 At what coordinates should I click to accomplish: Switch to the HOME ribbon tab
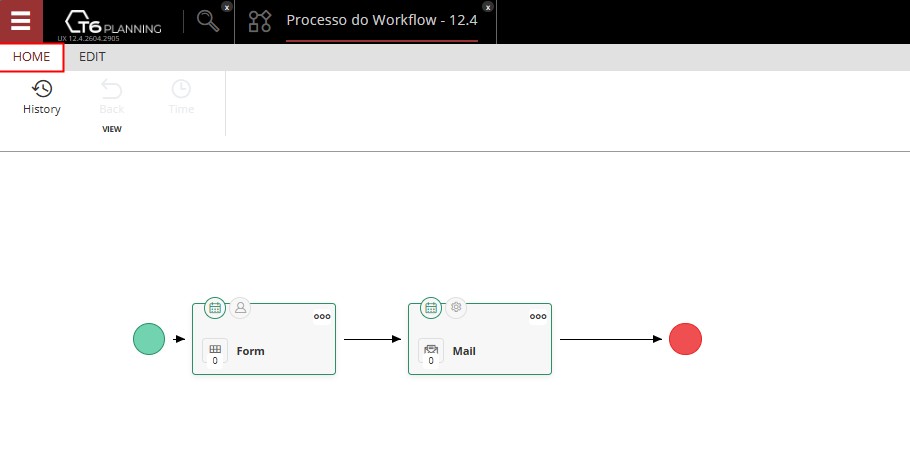[x=31, y=57]
